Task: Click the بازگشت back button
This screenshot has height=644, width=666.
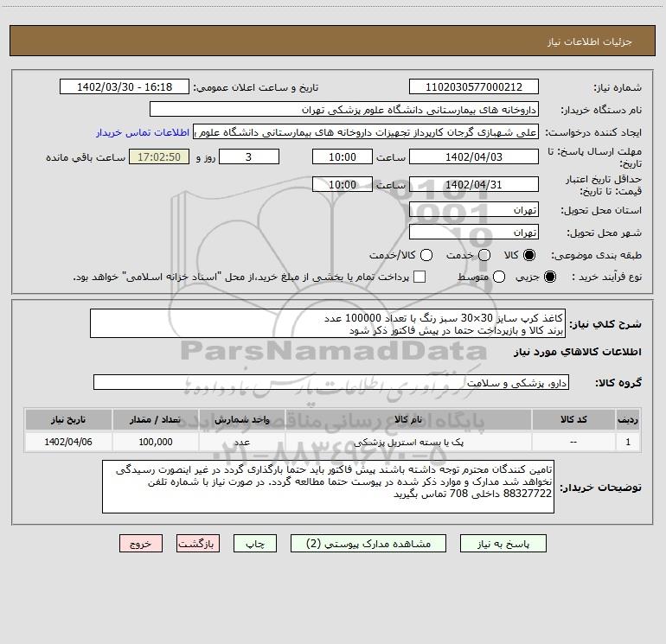Action: coord(198,544)
